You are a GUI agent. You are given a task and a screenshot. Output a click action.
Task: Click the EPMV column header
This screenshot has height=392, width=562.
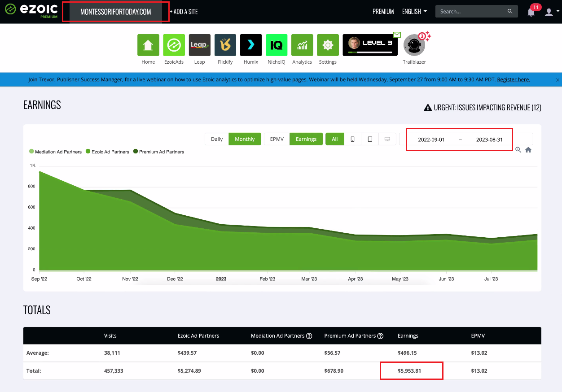click(x=478, y=336)
